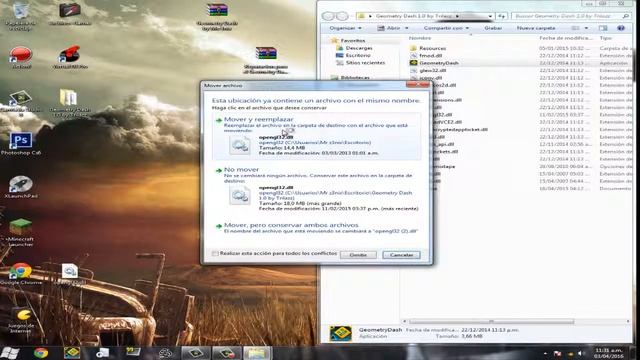Viewport: 640px width, 360px height.
Task: Open the address bar history dropdown
Action: (x=490, y=16)
